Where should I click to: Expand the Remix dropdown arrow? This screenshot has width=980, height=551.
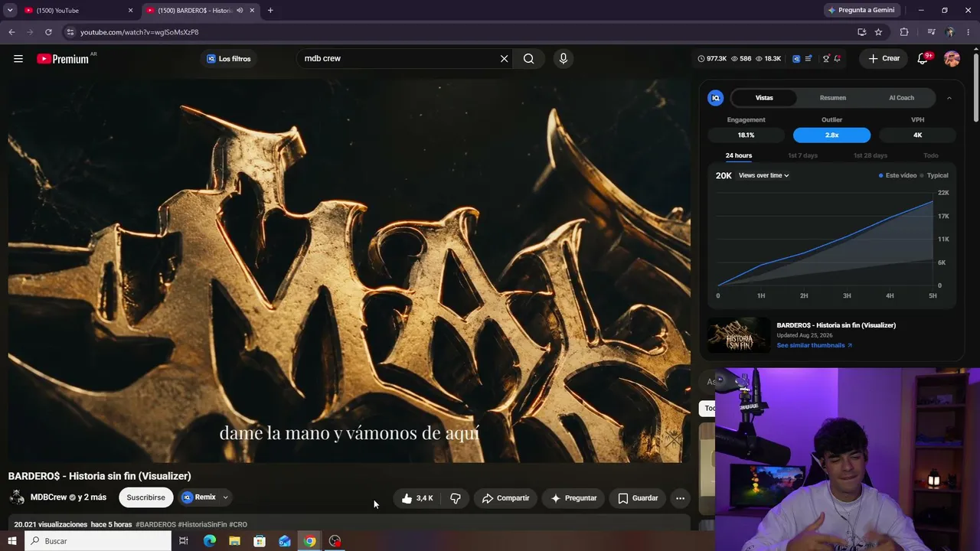225,497
